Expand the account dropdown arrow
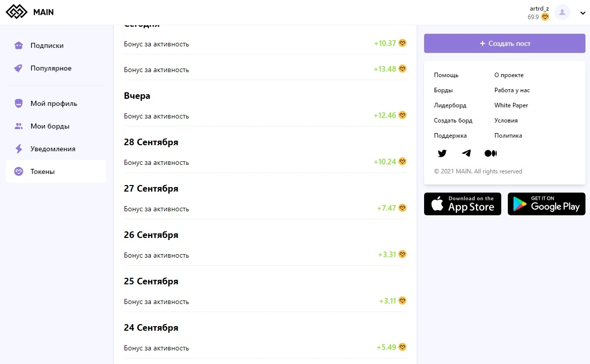The width and height of the screenshot is (590, 364). coord(582,13)
